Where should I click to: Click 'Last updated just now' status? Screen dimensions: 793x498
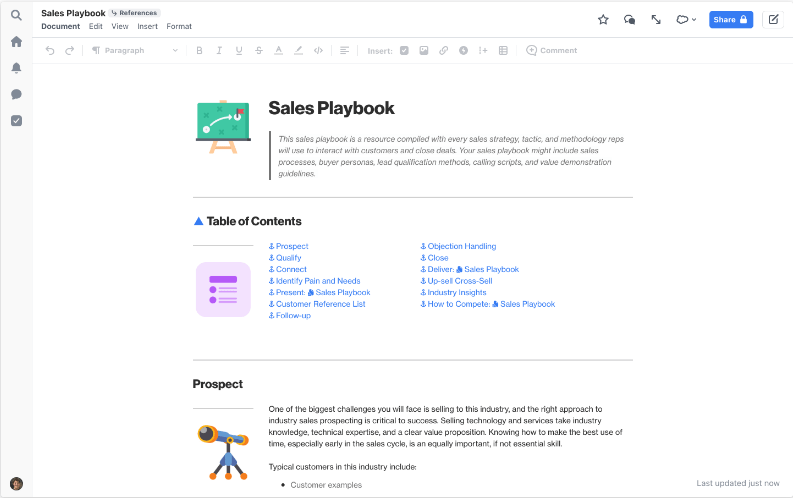(x=738, y=483)
